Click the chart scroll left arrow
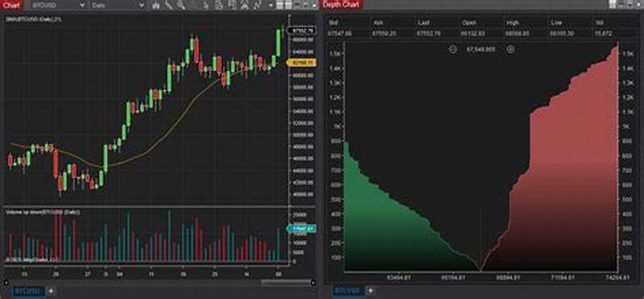Screen dimensions: 644x299 coord(6,283)
